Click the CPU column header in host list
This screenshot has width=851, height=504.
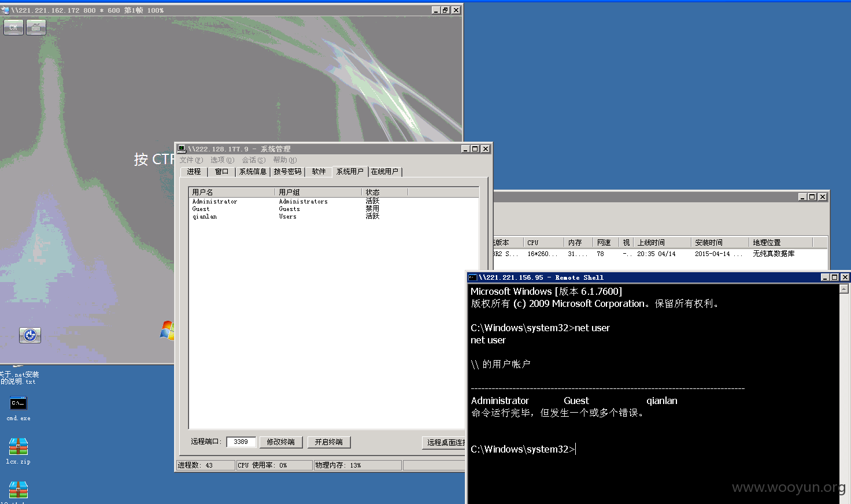coord(543,243)
